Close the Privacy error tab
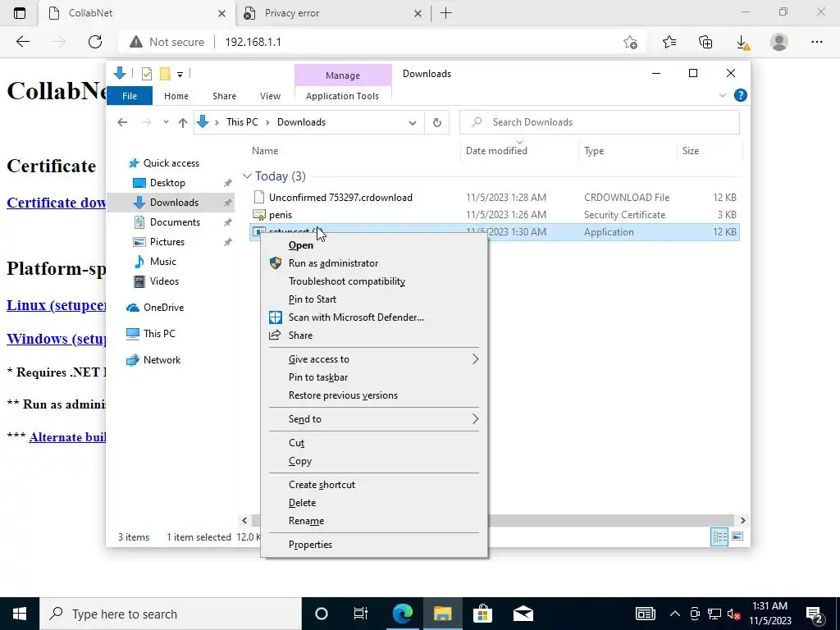The height and width of the screenshot is (630, 840). click(418, 13)
